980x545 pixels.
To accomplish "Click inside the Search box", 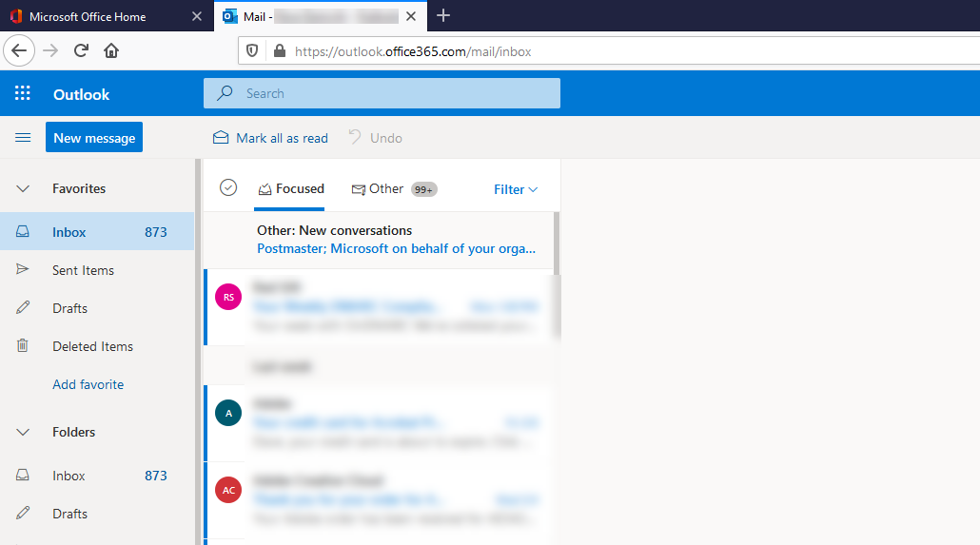I will pos(382,93).
